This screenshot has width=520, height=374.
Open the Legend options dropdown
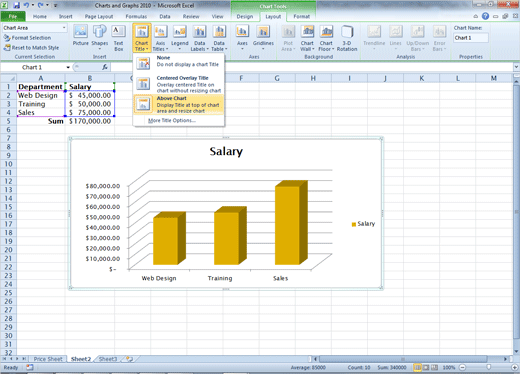tap(180, 38)
